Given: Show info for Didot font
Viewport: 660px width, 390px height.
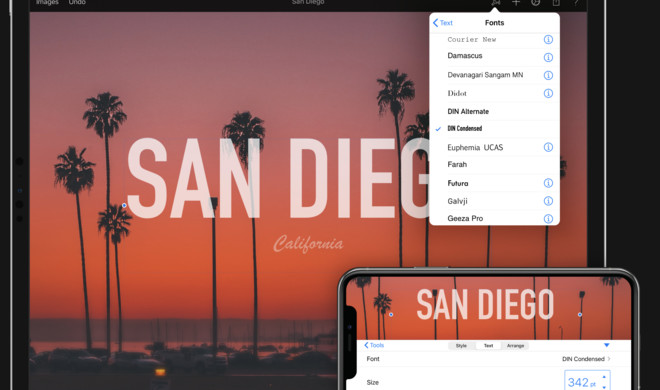Looking at the screenshot, I should pos(548,93).
